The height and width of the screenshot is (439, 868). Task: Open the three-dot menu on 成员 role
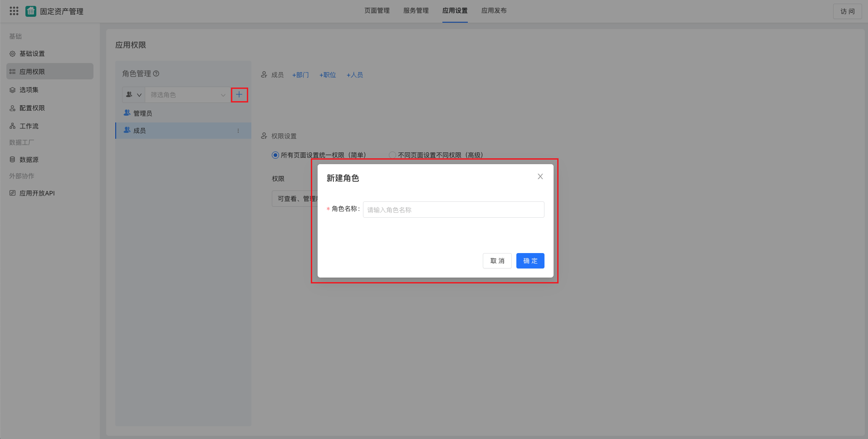[238, 131]
